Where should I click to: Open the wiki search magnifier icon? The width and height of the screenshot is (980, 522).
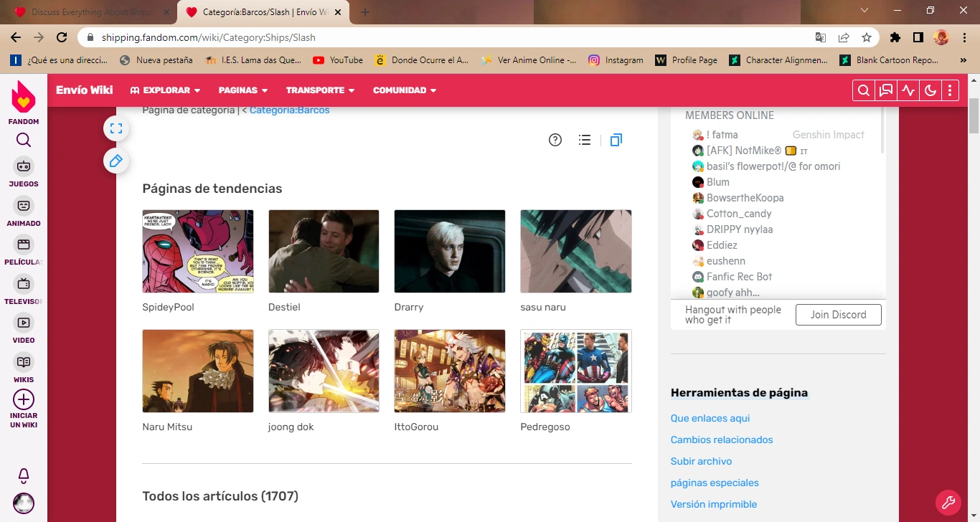(x=863, y=90)
